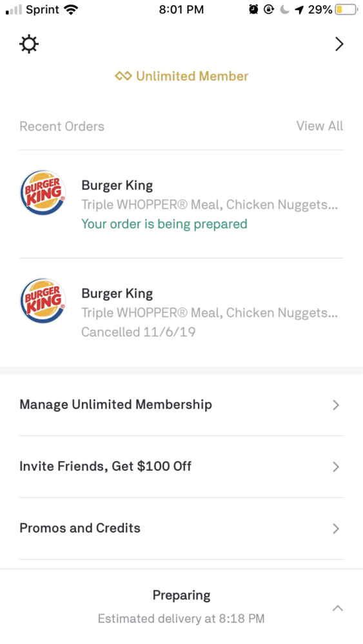The height and width of the screenshot is (644, 363).
Task: Tap the alarm clock status icon
Action: click(x=253, y=10)
